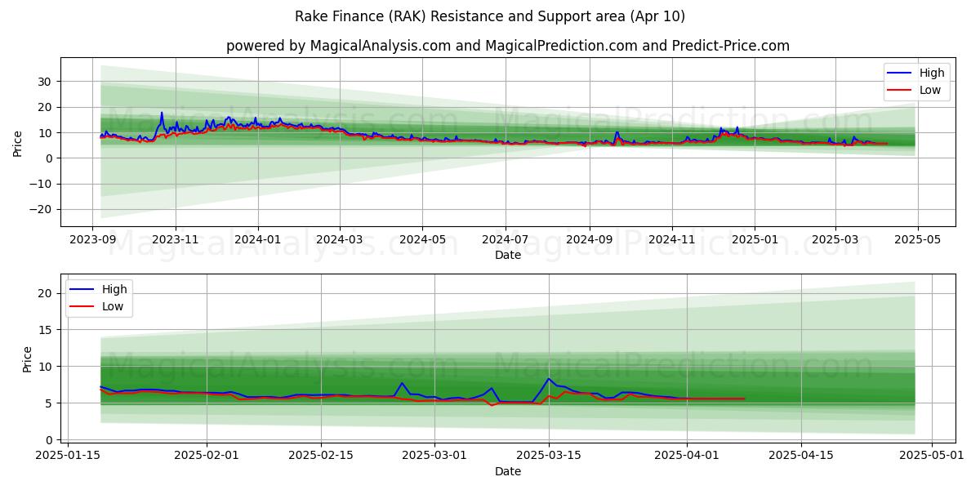This screenshot has width=980, height=490.
Task: Click the '2024-09' tick label
Action: click(x=589, y=240)
